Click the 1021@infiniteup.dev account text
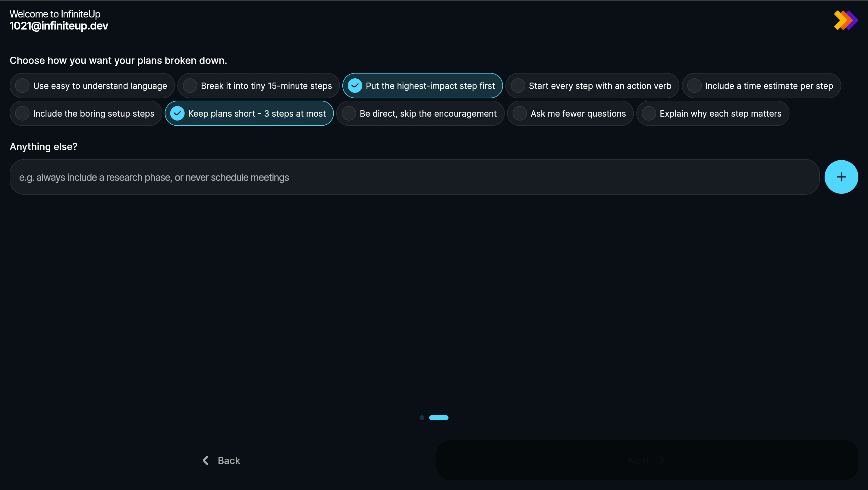This screenshot has width=868, height=490. 59,26
